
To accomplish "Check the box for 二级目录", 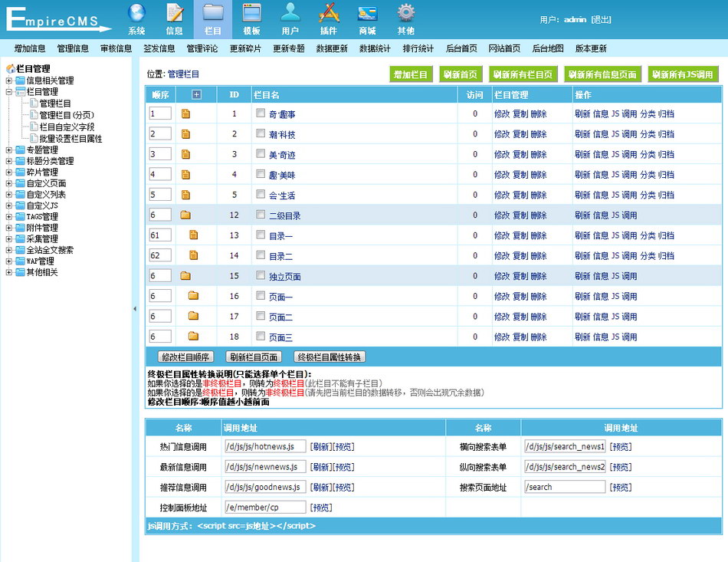I will [x=261, y=214].
